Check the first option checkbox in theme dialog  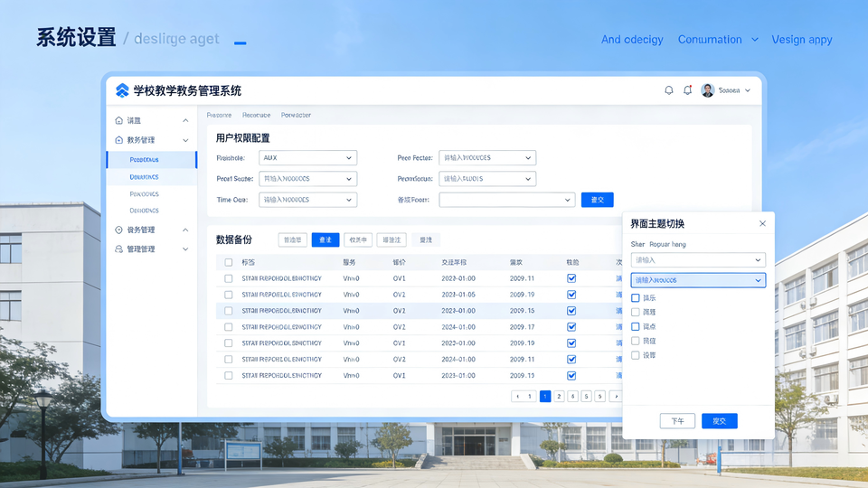(636, 297)
